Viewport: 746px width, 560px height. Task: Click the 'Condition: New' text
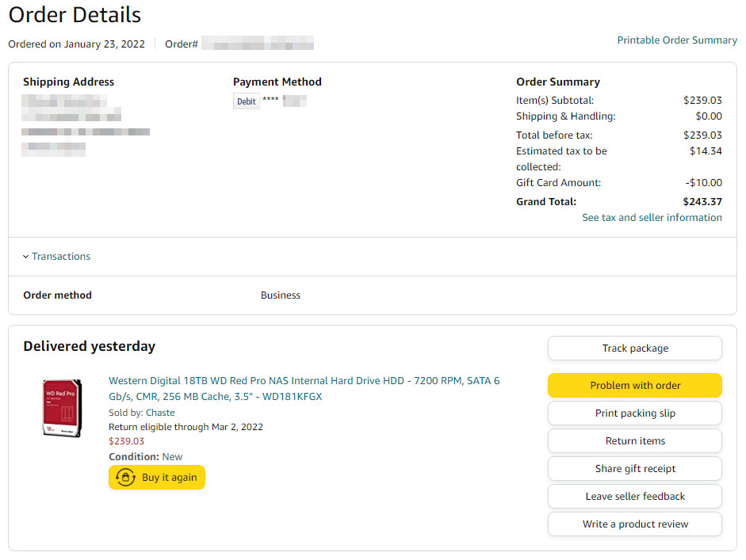(x=146, y=457)
